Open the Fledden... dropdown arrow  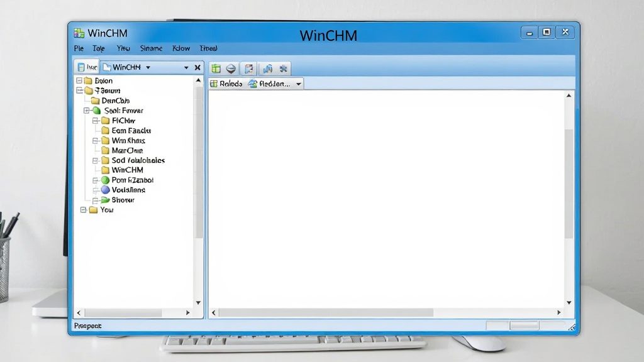pos(299,84)
